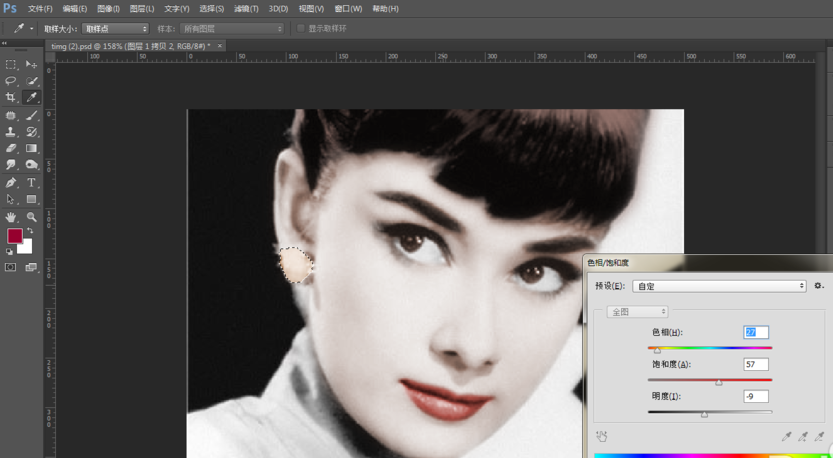Choose the Horizontal Type tool
The width and height of the screenshot is (833, 458).
32,183
